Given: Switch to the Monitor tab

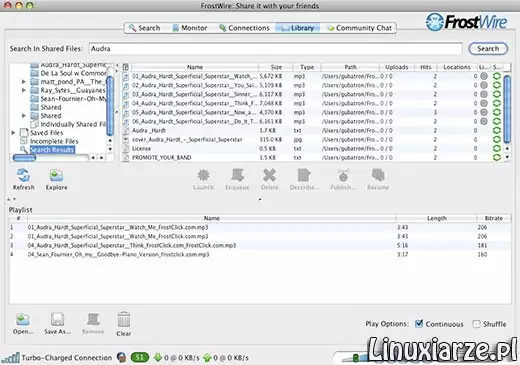Looking at the screenshot, I should (190, 28).
